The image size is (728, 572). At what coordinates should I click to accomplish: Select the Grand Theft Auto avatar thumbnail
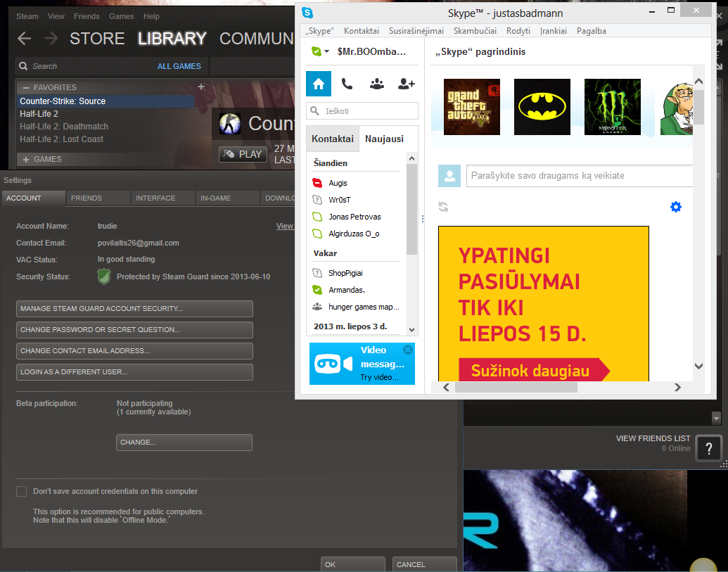click(x=472, y=107)
